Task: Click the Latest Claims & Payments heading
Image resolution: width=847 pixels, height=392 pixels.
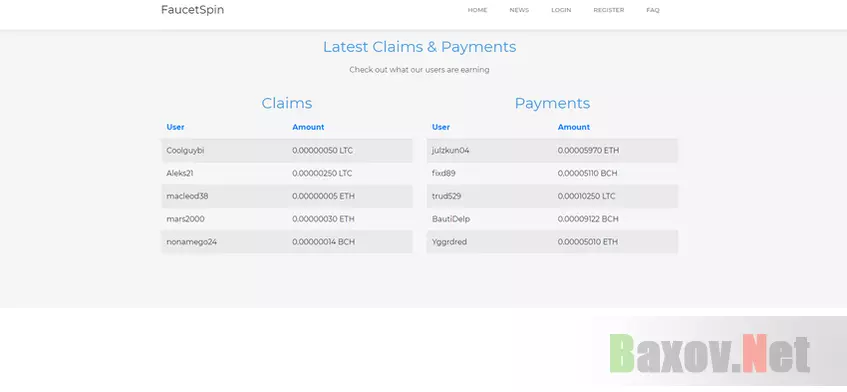Action: [x=420, y=47]
